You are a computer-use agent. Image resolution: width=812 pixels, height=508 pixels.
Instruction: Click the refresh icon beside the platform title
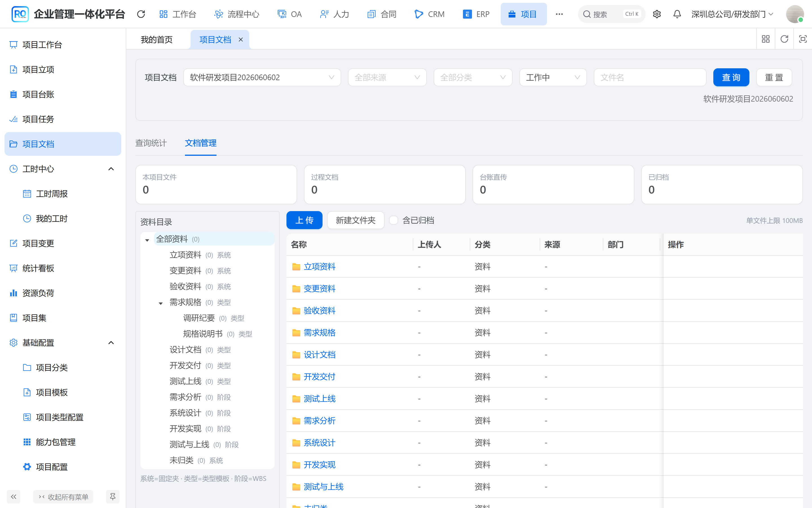[x=141, y=14]
